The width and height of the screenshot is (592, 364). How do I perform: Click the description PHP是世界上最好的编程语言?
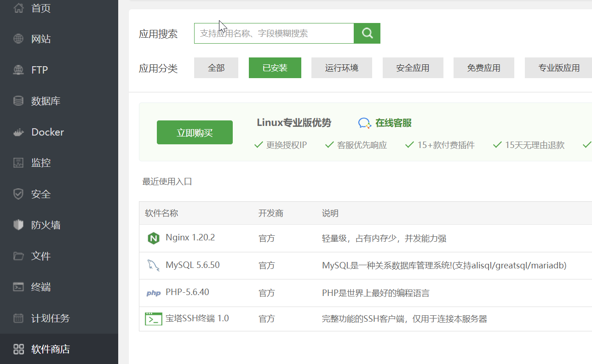[x=376, y=293]
